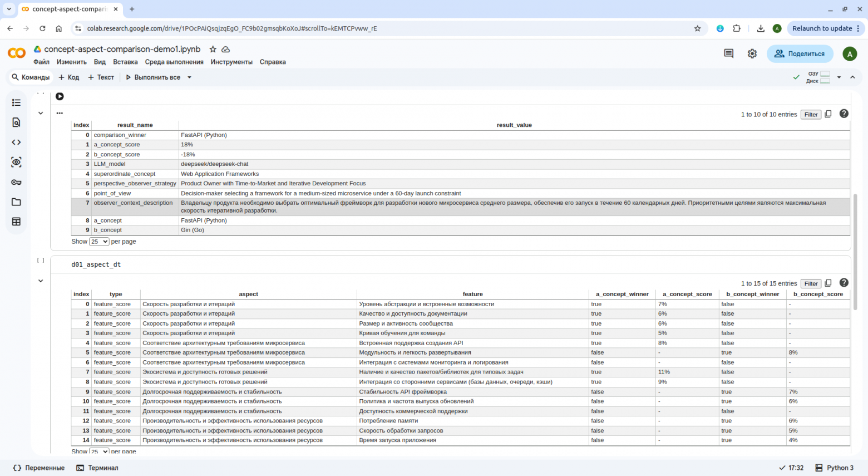Collapse the first cell output chevron
The height and width of the screenshot is (476, 868).
pyautogui.click(x=41, y=113)
